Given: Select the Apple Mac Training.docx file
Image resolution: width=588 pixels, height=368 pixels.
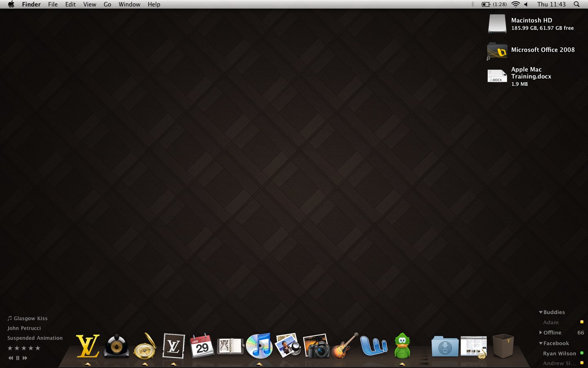Looking at the screenshot, I should [x=519, y=76].
